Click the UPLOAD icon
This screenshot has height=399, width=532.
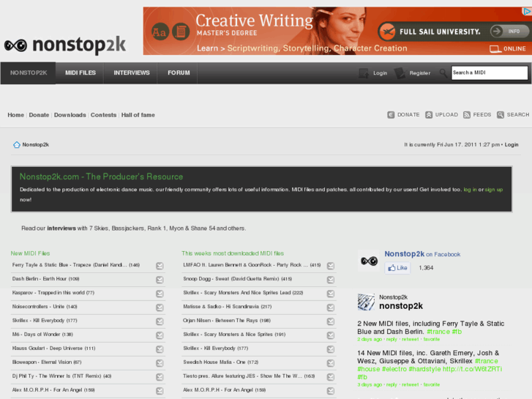[x=429, y=115]
